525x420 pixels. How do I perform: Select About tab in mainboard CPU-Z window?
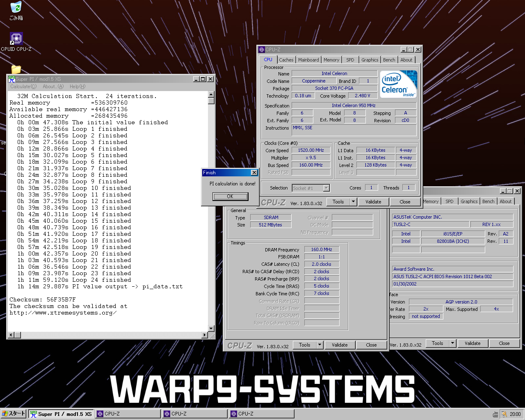coord(506,201)
